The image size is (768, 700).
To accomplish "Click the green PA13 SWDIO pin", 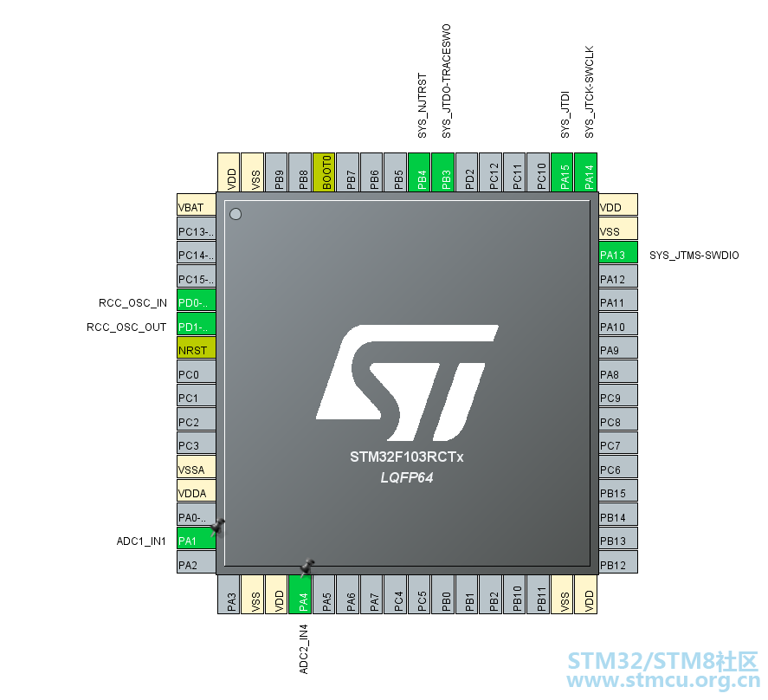I will click(x=618, y=252).
